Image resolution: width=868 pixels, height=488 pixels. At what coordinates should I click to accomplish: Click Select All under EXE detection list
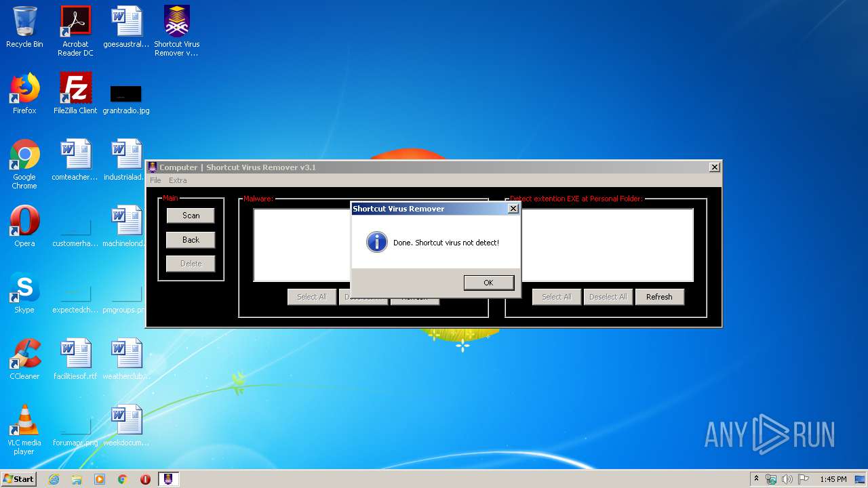557,297
